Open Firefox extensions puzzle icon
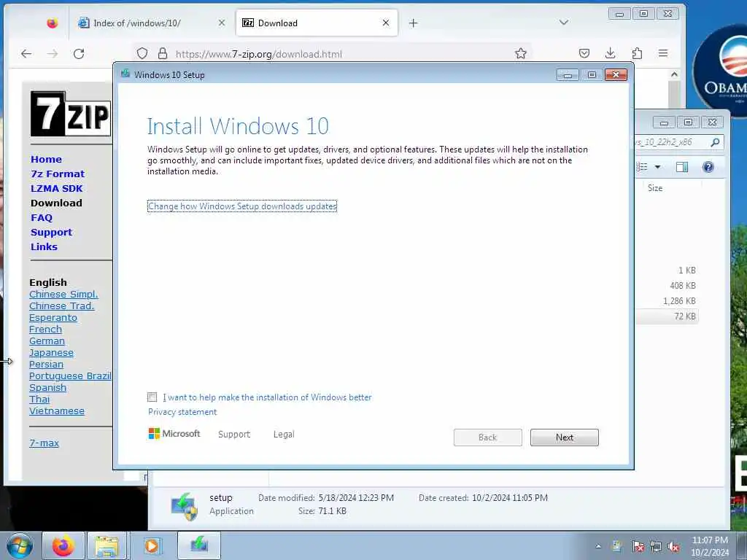747x560 pixels. (637, 53)
